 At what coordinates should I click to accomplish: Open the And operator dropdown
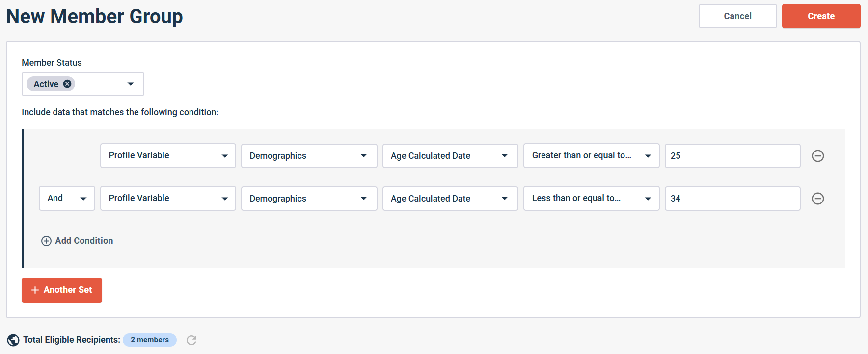click(x=67, y=199)
